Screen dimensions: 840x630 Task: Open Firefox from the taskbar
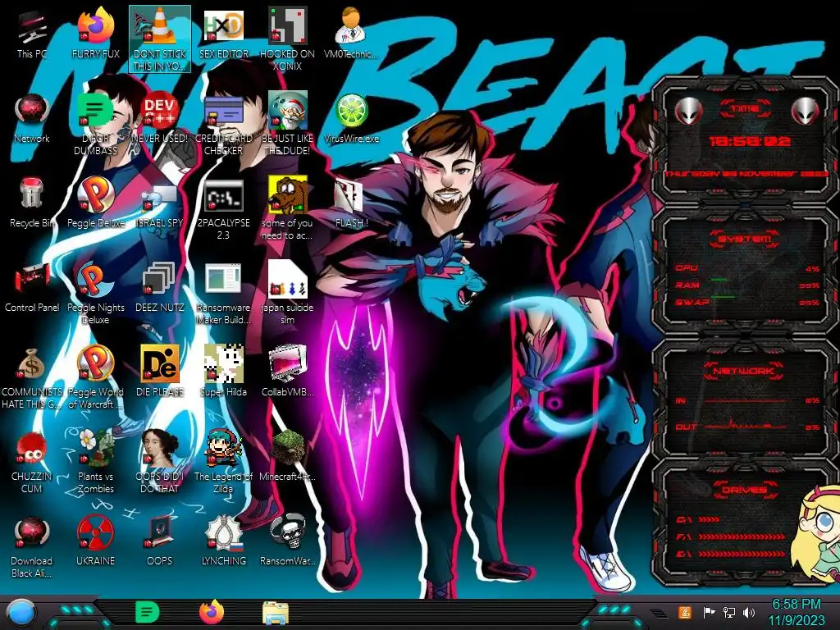[212, 612]
